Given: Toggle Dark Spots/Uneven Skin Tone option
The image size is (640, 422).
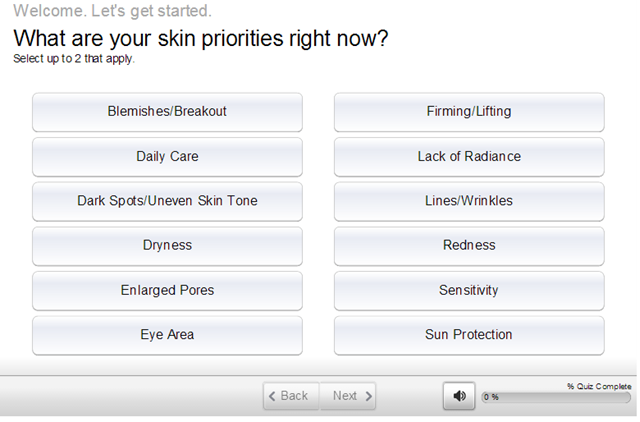Looking at the screenshot, I should tap(167, 201).
